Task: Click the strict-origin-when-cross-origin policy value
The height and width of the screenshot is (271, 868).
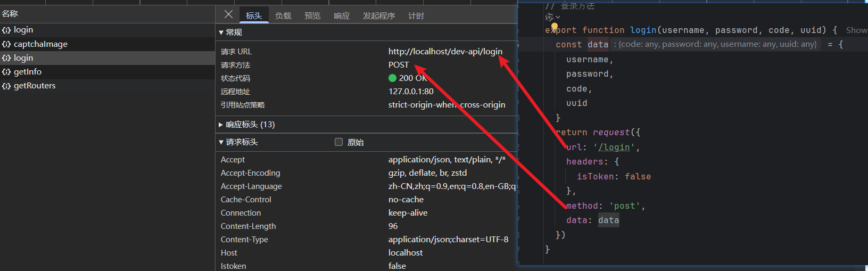Action: pos(447,104)
